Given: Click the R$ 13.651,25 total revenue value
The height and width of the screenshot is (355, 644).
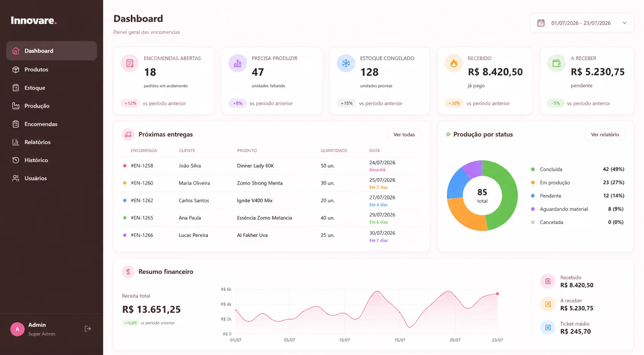Looking at the screenshot, I should tap(151, 310).
